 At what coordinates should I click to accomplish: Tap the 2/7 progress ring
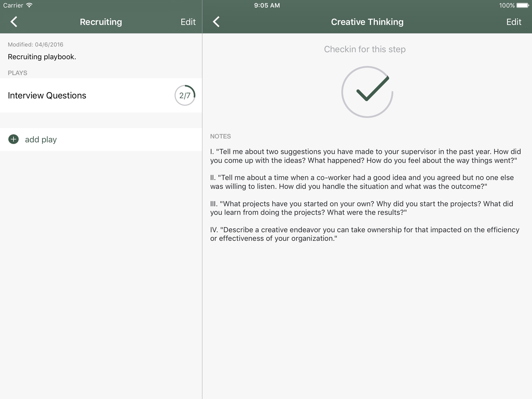[185, 95]
